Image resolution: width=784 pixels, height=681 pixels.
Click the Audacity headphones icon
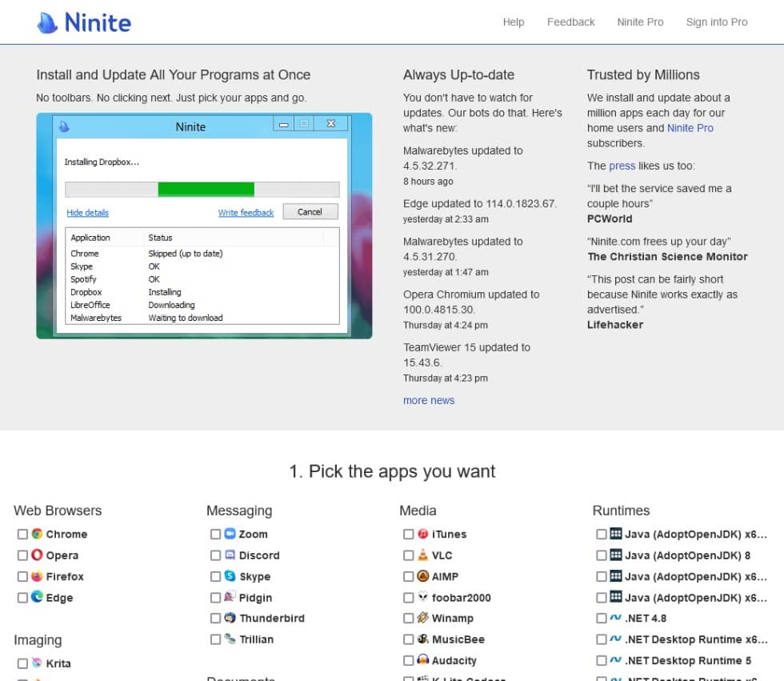423,659
